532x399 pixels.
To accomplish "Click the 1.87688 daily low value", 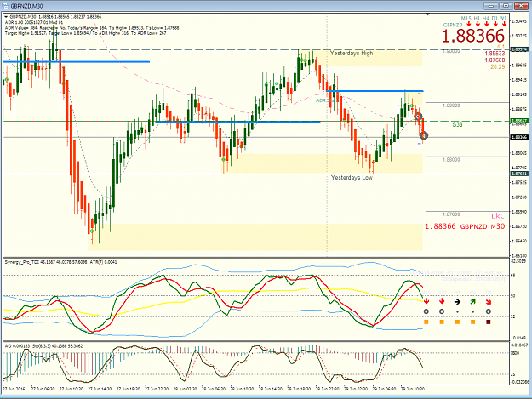I will (495, 60).
